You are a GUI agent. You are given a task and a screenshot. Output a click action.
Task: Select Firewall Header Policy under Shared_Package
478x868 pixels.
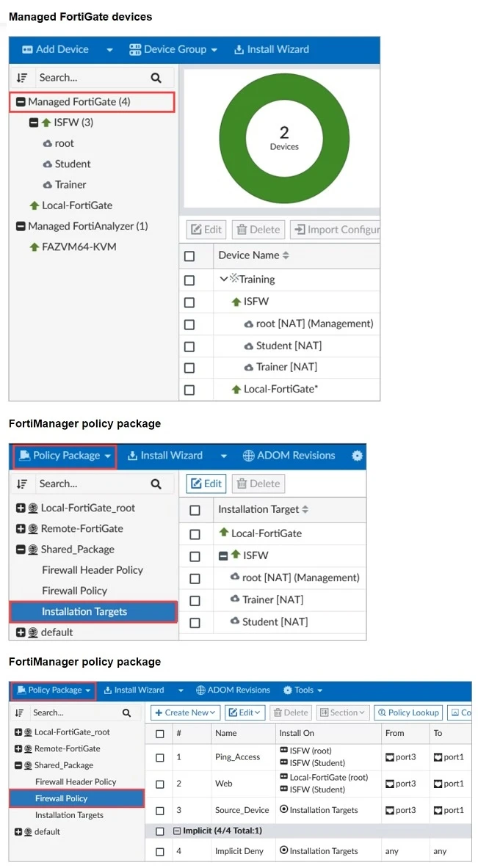93,570
